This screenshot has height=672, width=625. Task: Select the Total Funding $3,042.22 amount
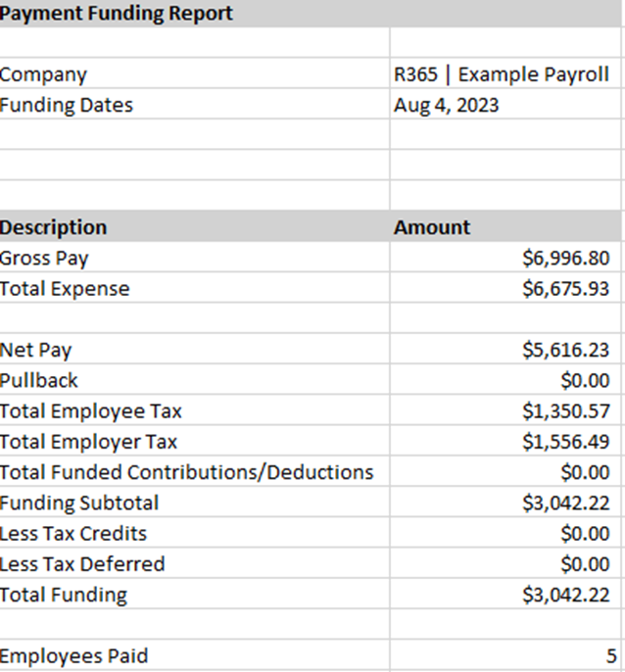505,594
